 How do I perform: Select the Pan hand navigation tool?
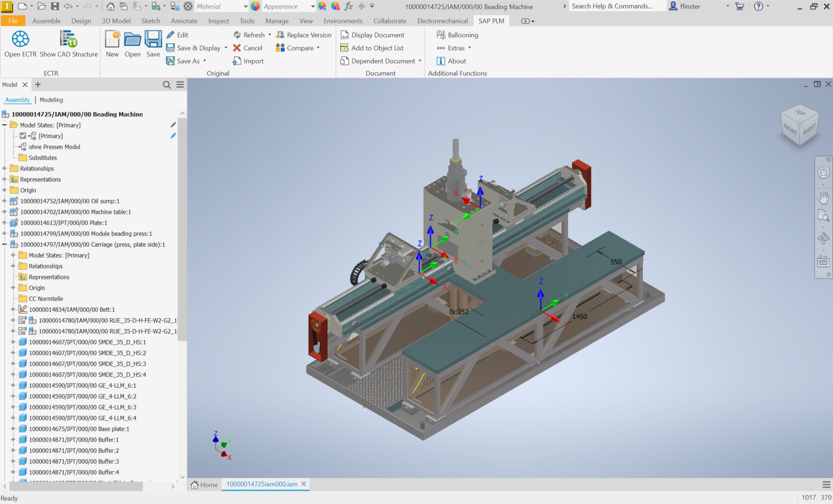click(823, 197)
